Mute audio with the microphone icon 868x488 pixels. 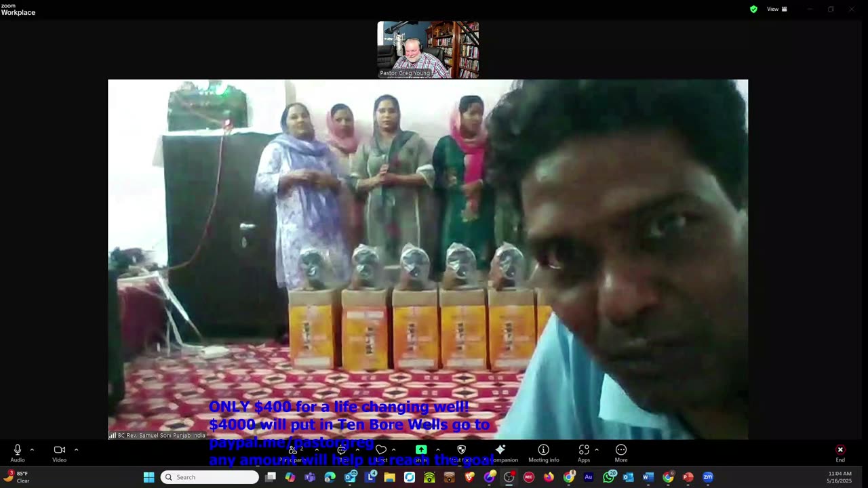(18, 450)
